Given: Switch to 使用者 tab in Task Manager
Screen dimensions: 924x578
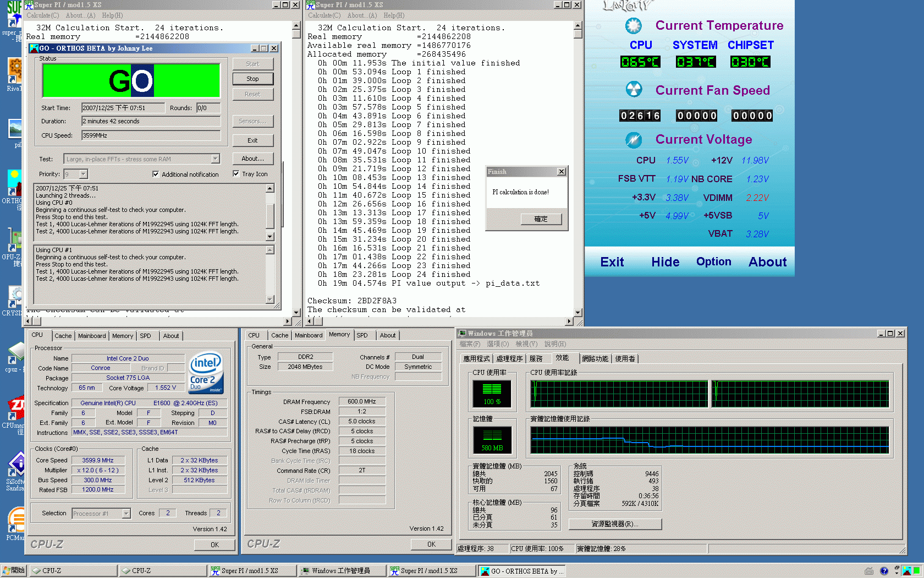Looking at the screenshot, I should point(625,358).
